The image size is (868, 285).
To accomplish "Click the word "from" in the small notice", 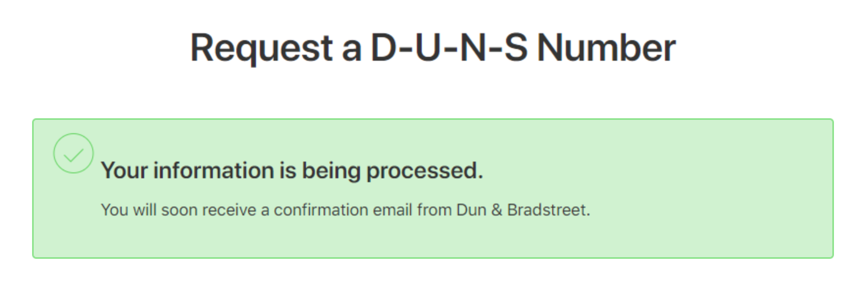I will click(x=434, y=210).
